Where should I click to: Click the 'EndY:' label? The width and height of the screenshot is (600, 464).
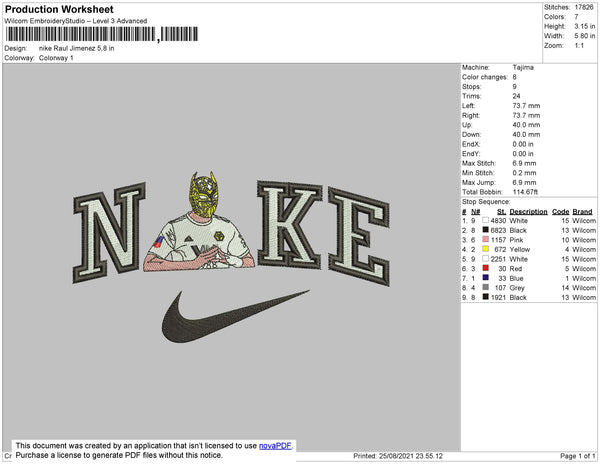click(x=471, y=154)
